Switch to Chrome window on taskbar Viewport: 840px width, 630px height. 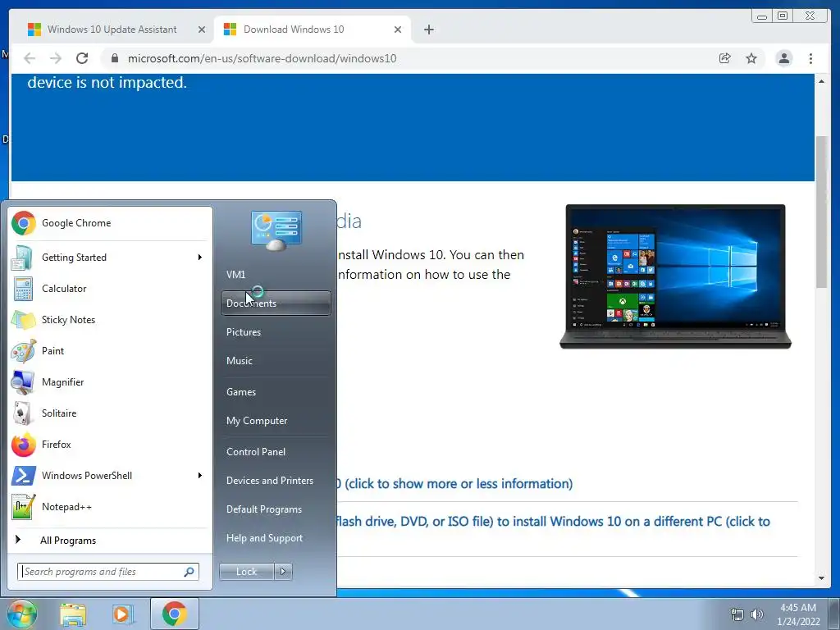point(174,614)
